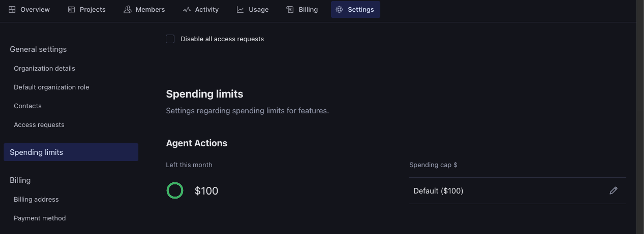Click the Usage chart icon
The width and height of the screenshot is (644, 234).
pos(240,10)
